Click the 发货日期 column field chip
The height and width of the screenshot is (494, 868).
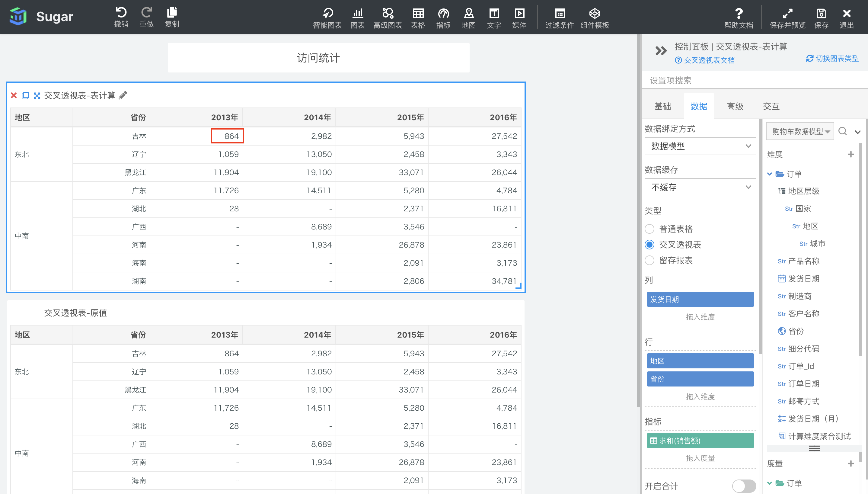(700, 299)
